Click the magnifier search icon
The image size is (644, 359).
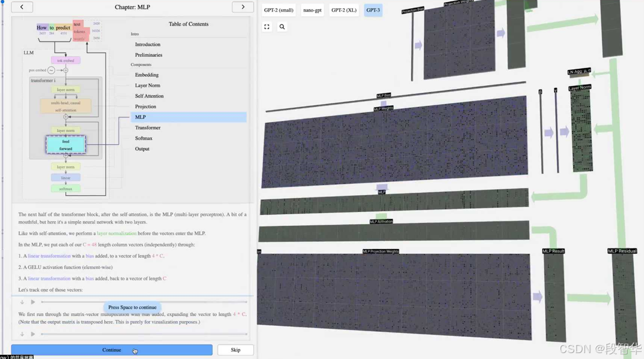(x=282, y=27)
